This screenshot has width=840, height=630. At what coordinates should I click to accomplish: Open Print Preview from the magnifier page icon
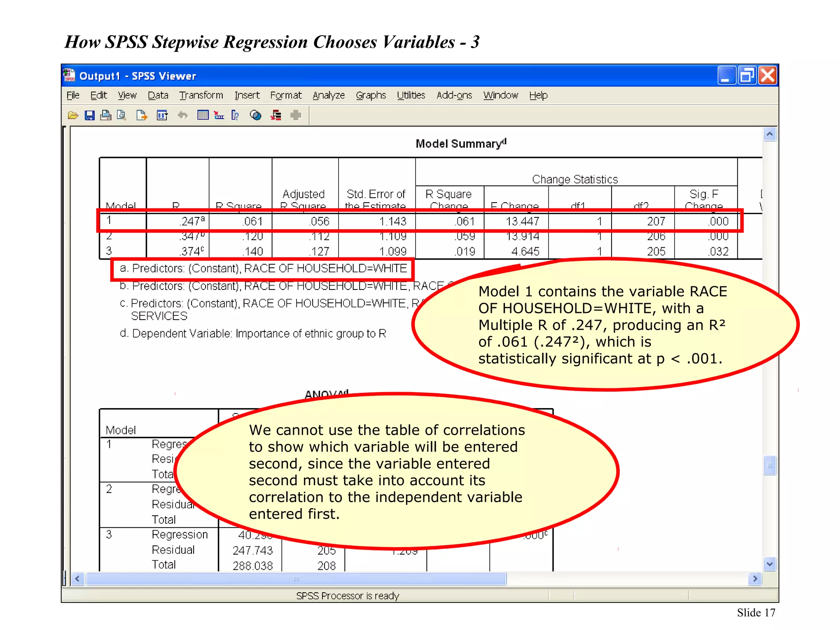pos(121,116)
